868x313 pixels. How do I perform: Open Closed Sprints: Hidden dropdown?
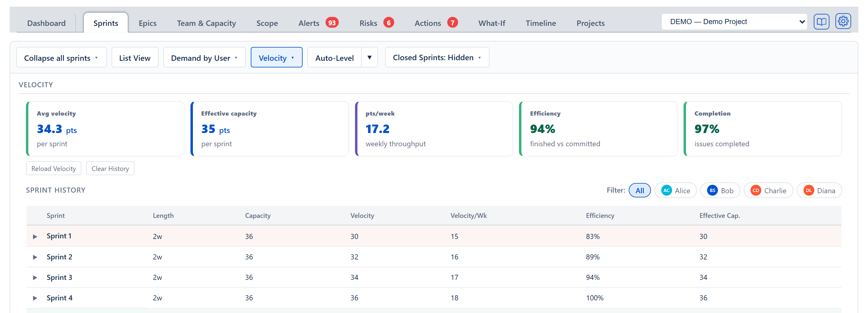click(437, 57)
